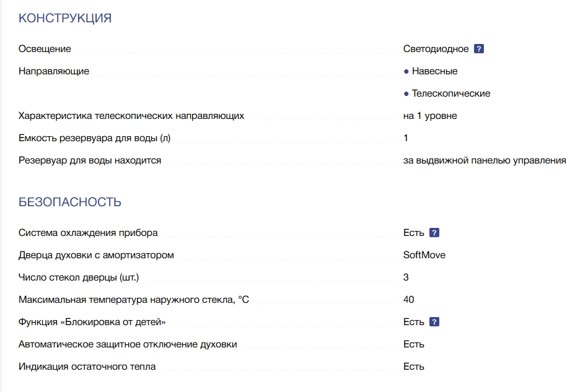Click the Резервуар для воды находится label

[x=90, y=160]
